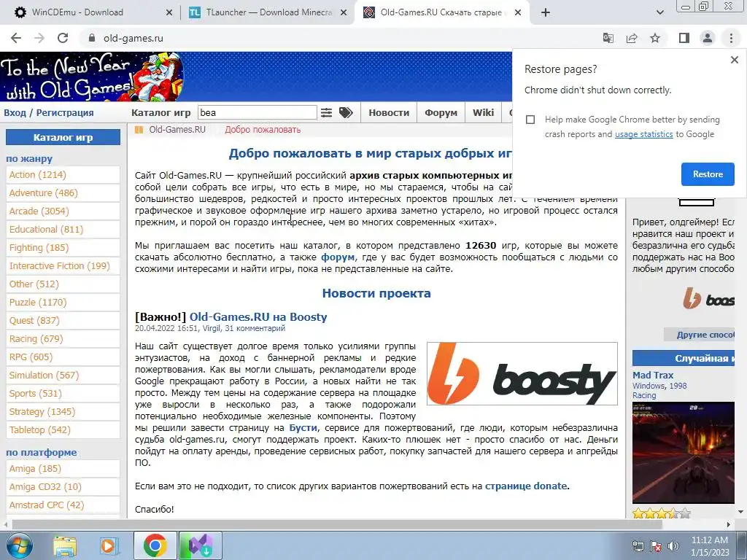
Task: Go back with the browser back arrow
Action: [16, 38]
